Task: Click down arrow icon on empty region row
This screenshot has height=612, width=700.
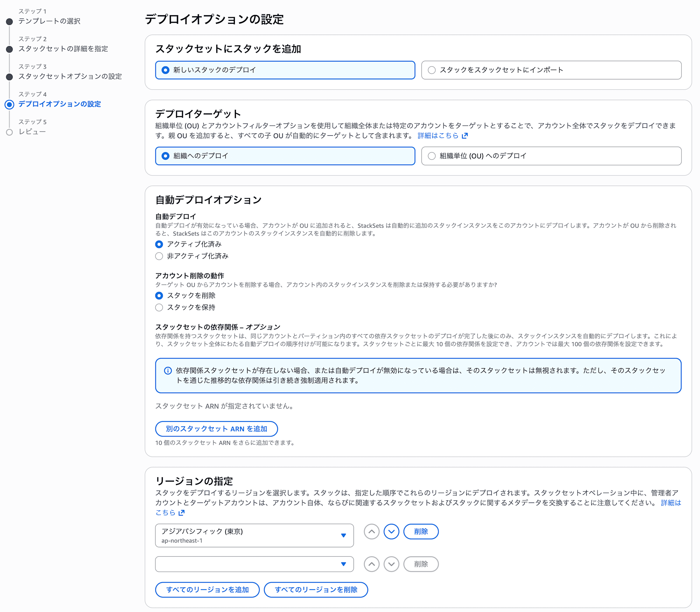Action: click(391, 564)
